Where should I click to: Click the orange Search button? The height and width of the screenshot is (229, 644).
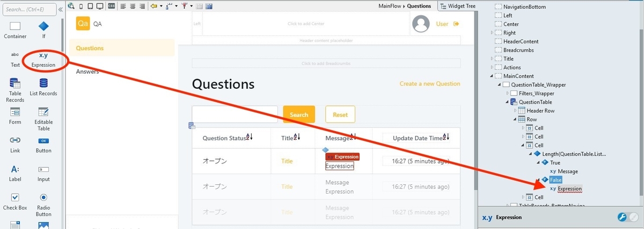click(299, 114)
